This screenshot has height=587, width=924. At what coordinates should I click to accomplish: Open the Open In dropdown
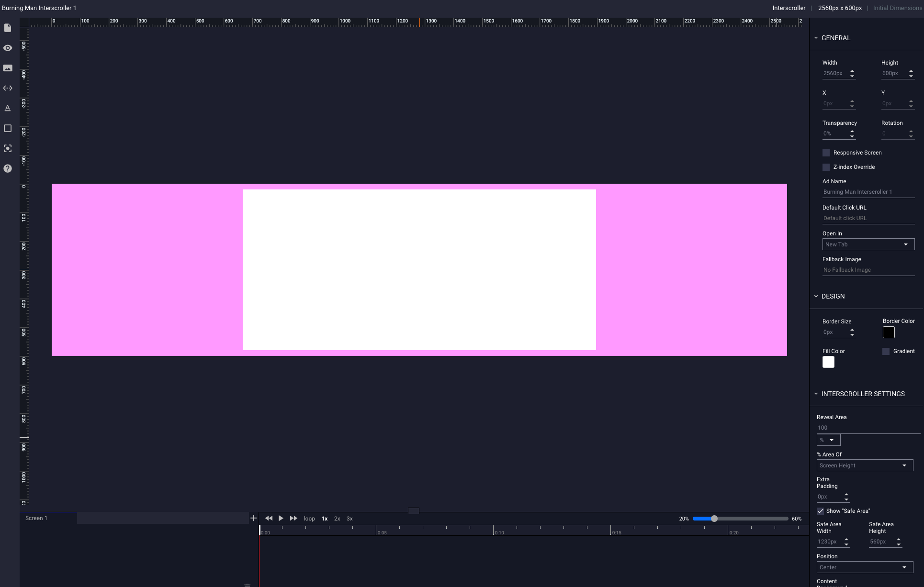868,244
